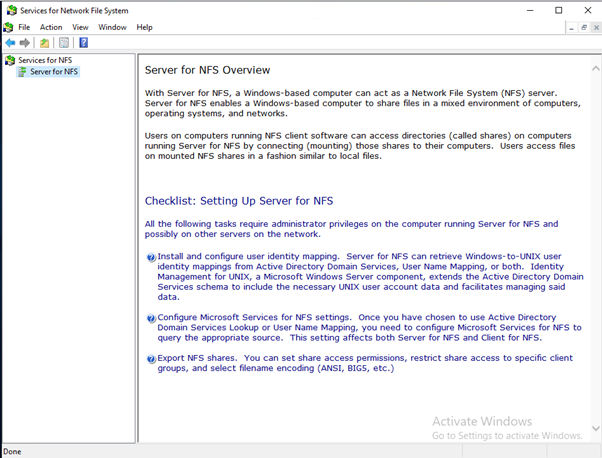Click the Back arrow toolbar icon
This screenshot has width=602, height=458.
10,43
